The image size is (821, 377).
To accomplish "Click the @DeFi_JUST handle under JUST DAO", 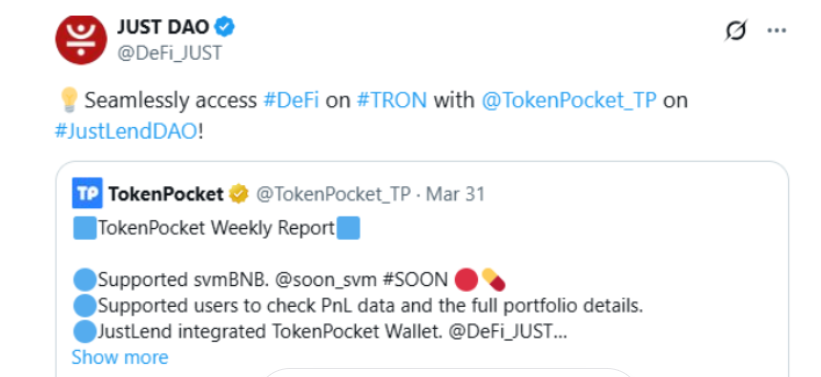I will (x=170, y=53).
